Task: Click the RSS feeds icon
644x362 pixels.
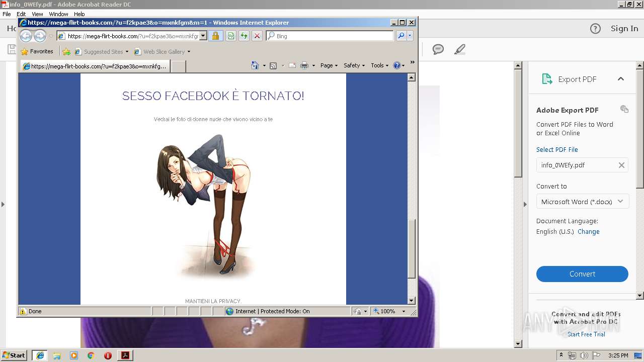Action: pos(273,65)
